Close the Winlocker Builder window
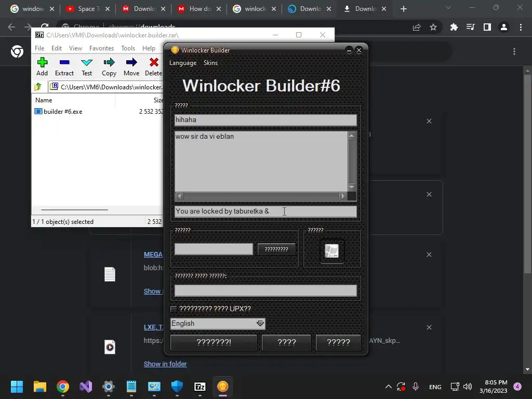The image size is (532, 399). click(x=359, y=50)
